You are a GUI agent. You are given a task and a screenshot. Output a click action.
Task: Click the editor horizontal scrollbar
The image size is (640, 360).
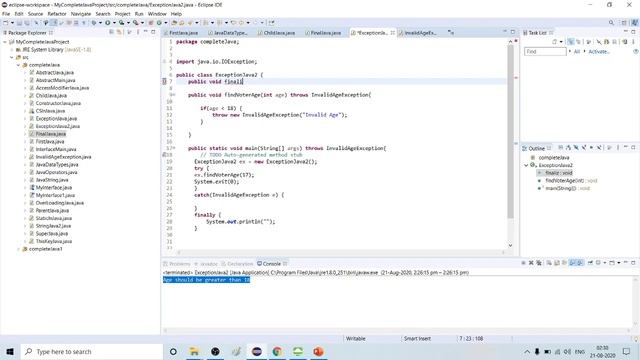pyautogui.click(x=341, y=252)
